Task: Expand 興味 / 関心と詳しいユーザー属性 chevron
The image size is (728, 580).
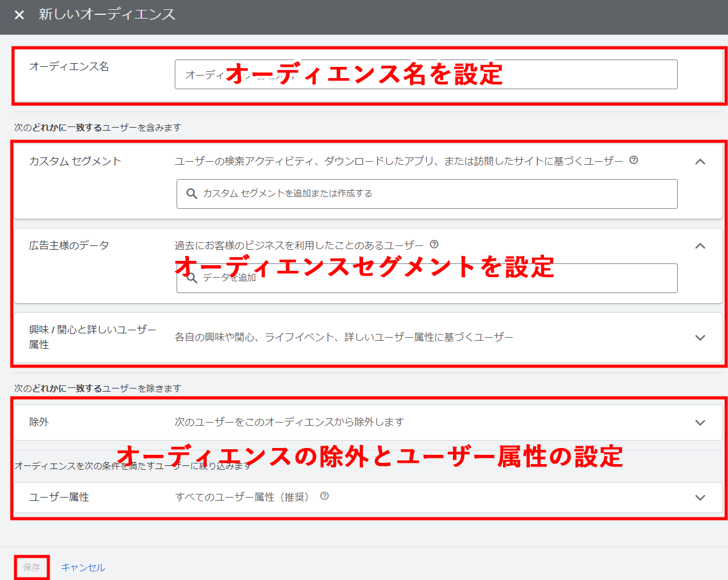Action: pos(700,338)
